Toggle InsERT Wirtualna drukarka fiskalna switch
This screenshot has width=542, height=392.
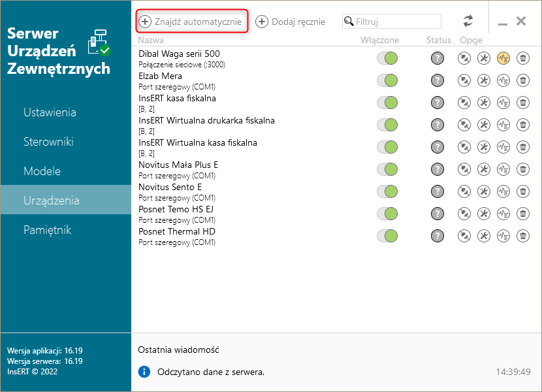click(x=387, y=125)
